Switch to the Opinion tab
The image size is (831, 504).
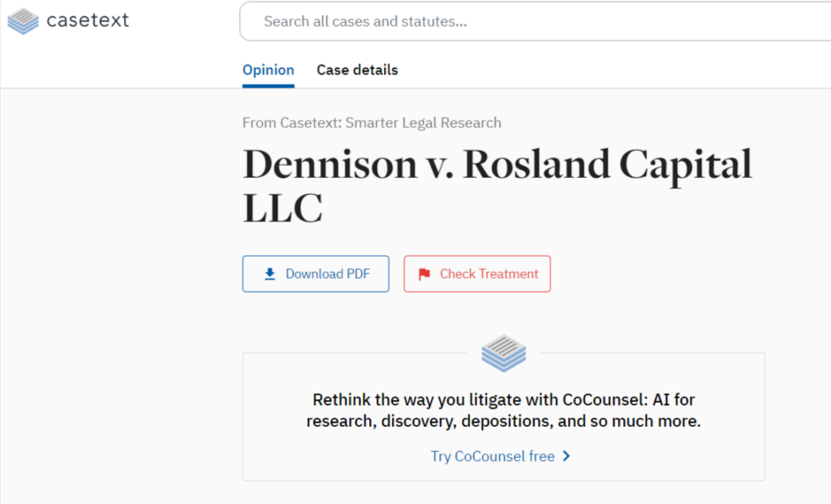(x=268, y=70)
